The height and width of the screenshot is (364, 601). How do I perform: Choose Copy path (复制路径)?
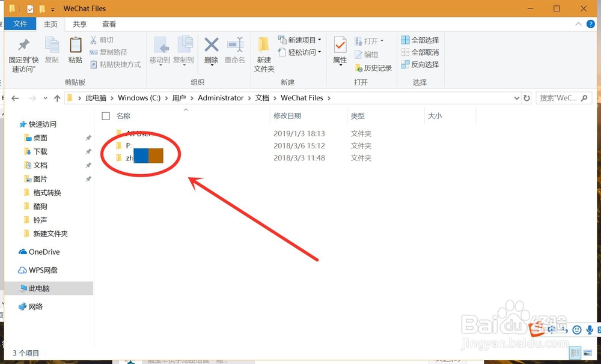point(108,52)
